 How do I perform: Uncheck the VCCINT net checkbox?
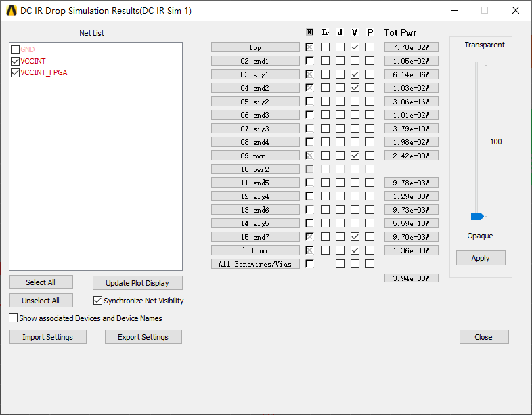pos(15,61)
